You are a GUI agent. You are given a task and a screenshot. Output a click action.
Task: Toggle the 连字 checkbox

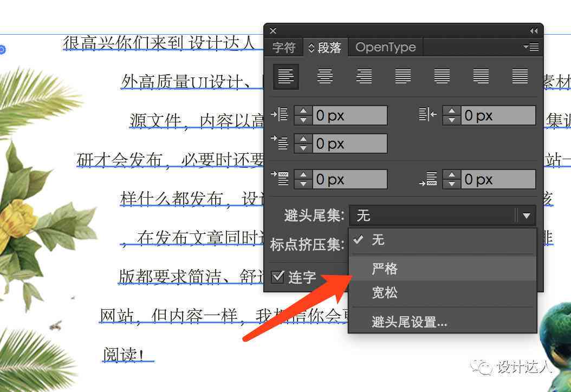pyautogui.click(x=278, y=277)
